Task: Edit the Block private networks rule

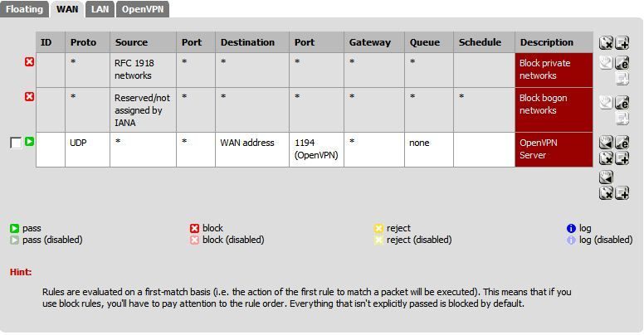Action: [622, 63]
